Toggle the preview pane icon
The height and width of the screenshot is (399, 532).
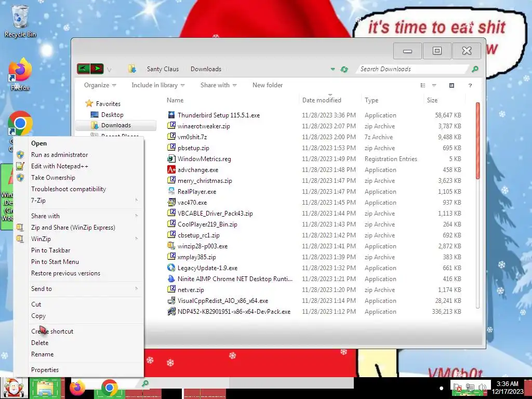coord(451,85)
